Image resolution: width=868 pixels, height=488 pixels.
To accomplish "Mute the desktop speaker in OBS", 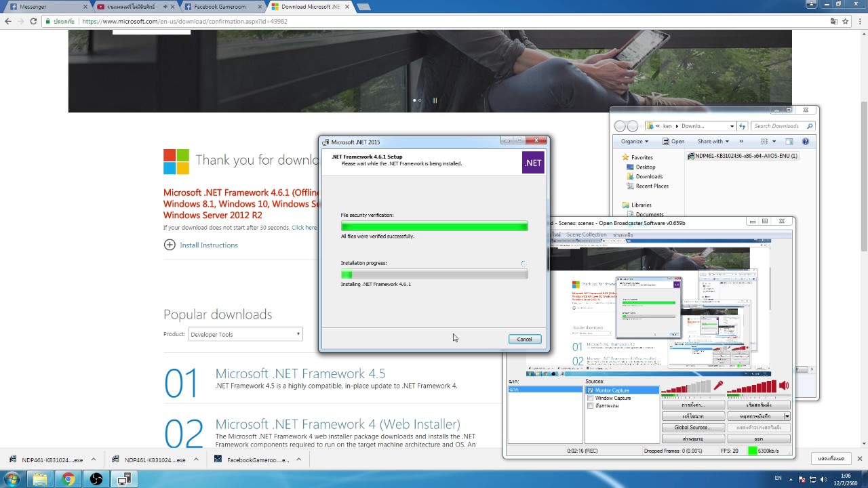I will pos(784,386).
